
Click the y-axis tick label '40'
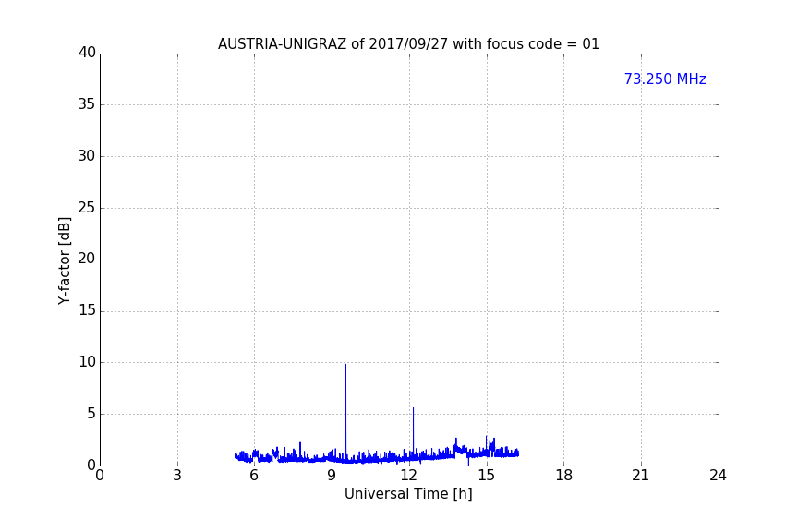point(87,53)
